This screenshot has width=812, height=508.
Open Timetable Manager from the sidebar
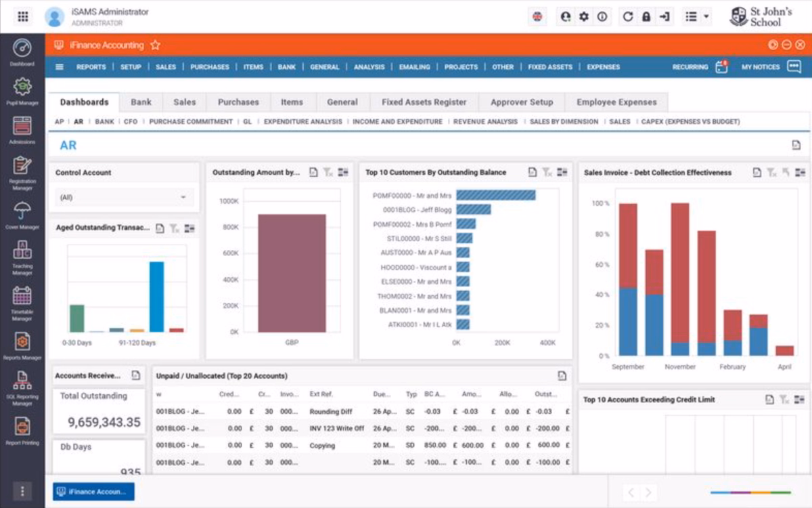[x=22, y=303]
